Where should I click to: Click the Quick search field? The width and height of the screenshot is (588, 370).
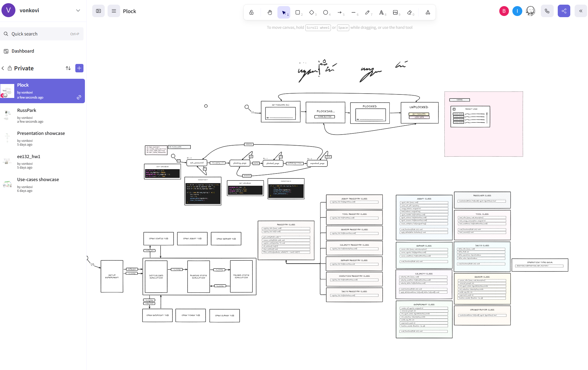[42, 34]
